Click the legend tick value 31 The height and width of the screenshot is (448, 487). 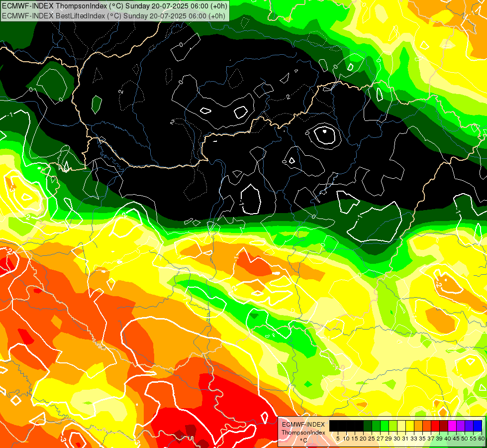coord(405,439)
